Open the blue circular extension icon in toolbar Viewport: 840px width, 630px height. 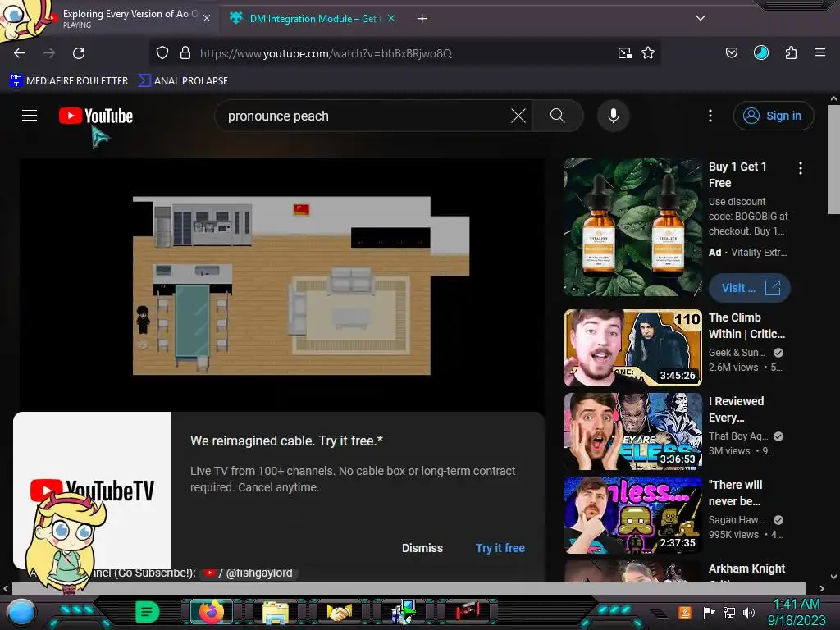click(761, 53)
